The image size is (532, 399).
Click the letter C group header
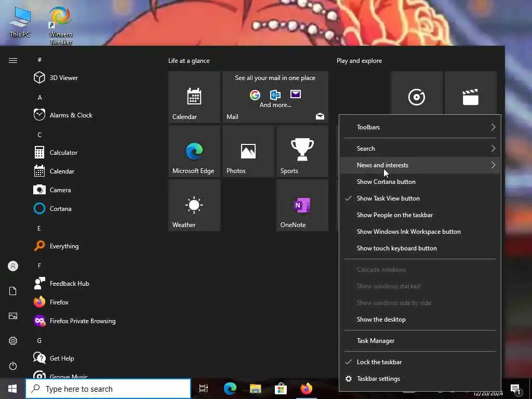[x=39, y=135]
